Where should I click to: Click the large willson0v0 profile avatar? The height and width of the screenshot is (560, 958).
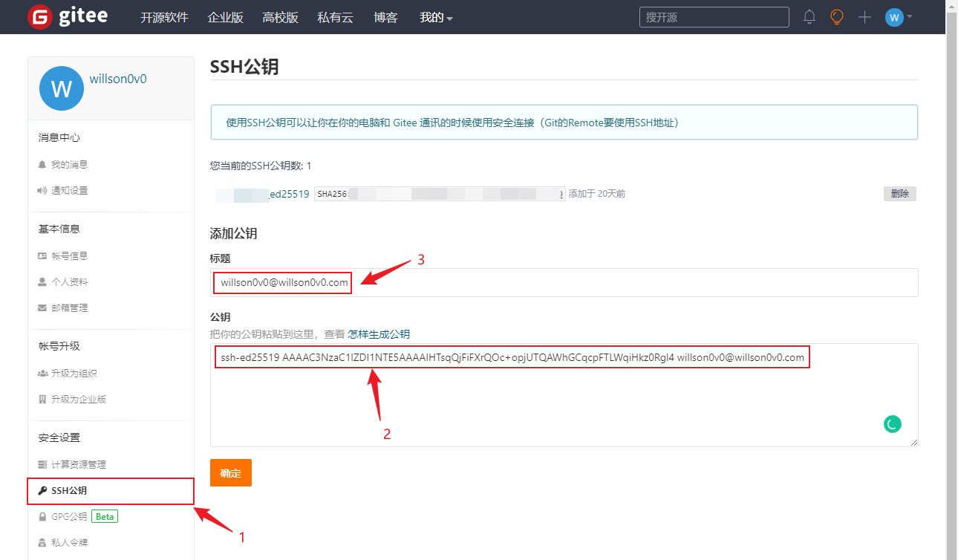point(61,88)
